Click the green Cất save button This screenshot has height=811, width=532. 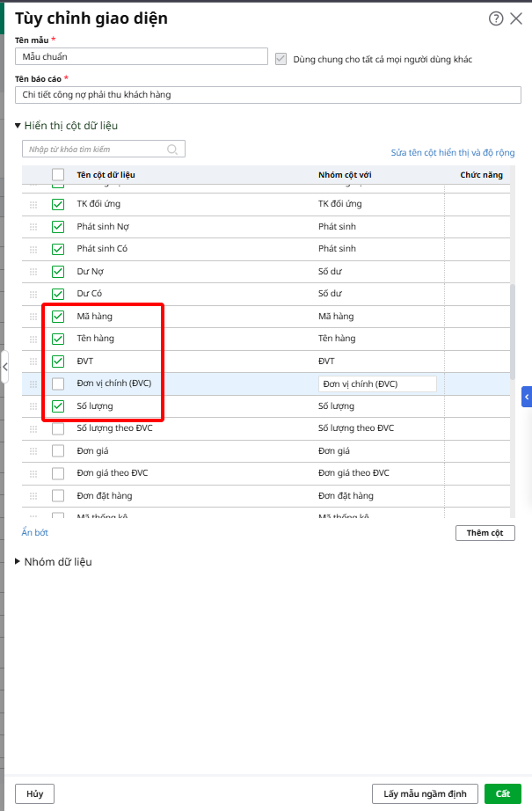click(502, 793)
